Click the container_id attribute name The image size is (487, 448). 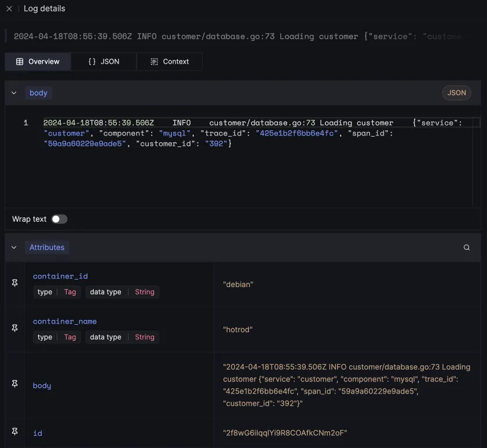pyautogui.click(x=60, y=276)
